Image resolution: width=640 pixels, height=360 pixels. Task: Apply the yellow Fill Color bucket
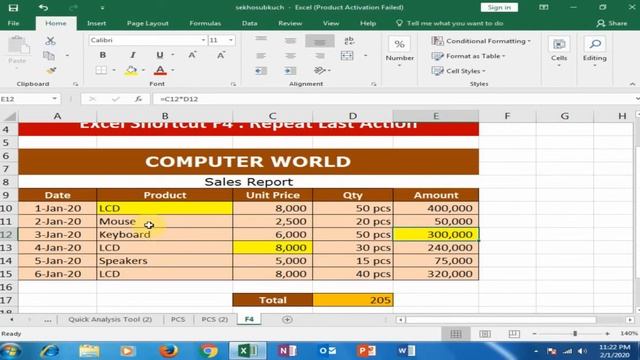[x=131, y=70]
